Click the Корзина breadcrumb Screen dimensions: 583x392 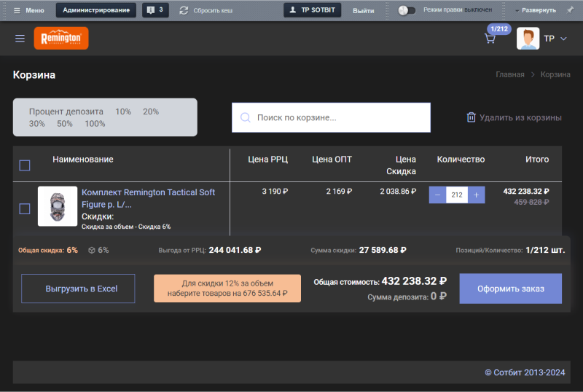555,74
